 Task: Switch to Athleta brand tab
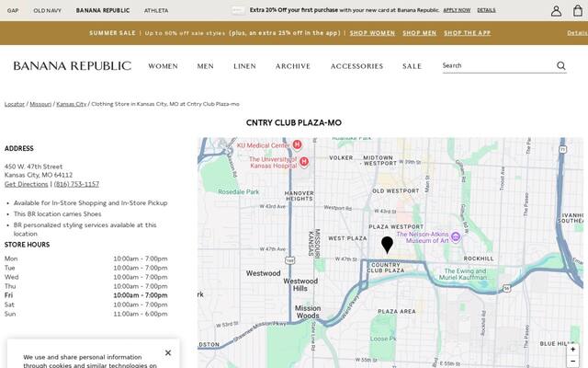click(156, 10)
